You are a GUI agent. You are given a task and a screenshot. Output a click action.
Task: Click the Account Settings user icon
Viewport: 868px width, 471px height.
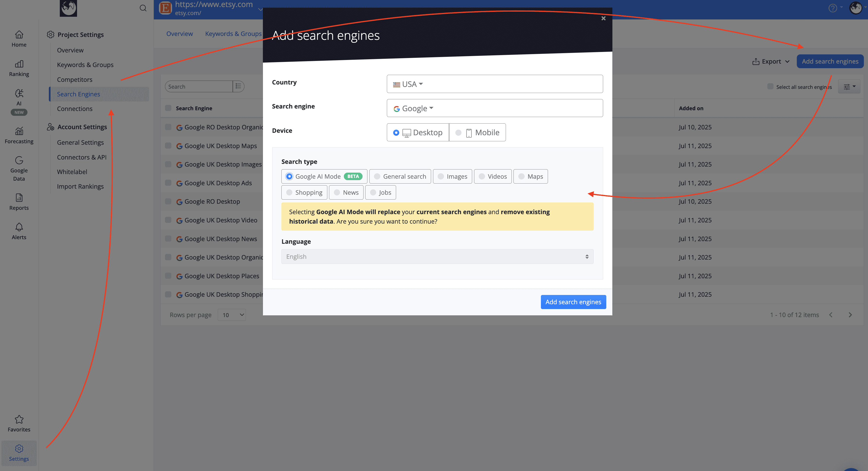51,127
